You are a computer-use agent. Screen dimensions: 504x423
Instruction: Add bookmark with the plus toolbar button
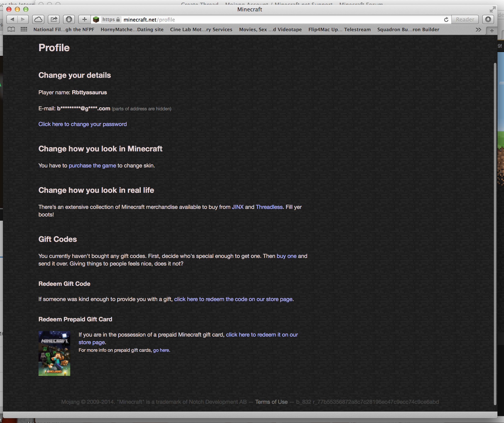[x=84, y=19]
